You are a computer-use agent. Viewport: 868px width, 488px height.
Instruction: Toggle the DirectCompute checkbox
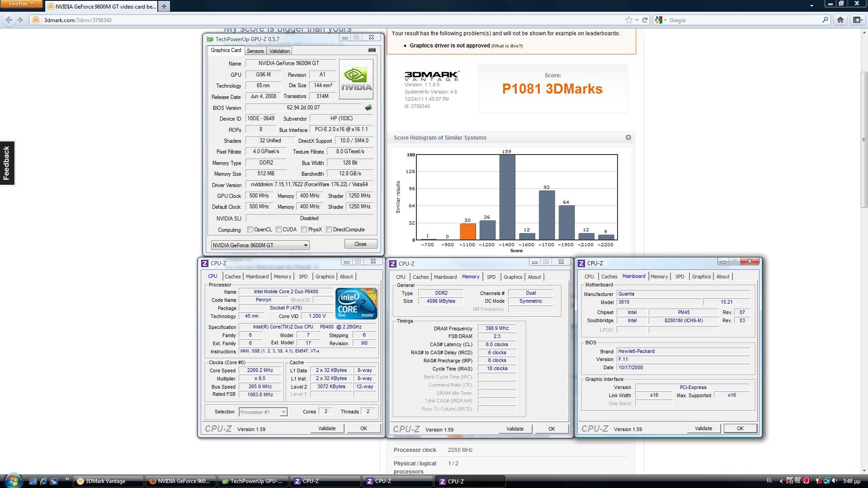329,230
